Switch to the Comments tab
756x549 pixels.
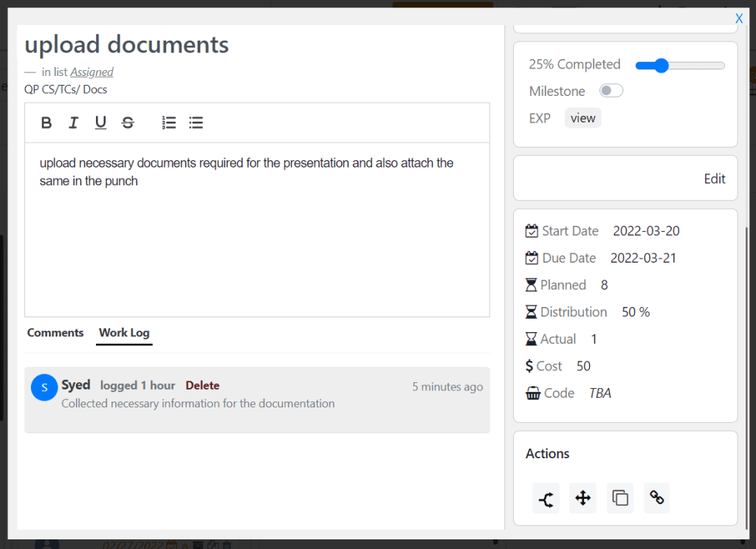pyautogui.click(x=55, y=333)
